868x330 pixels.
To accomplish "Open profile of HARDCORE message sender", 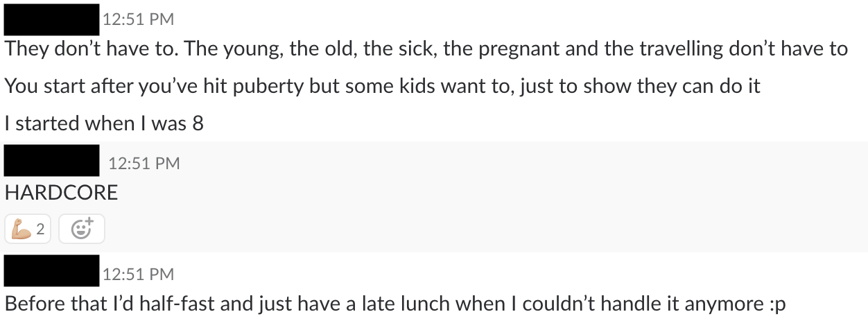I will pyautogui.click(x=51, y=161).
